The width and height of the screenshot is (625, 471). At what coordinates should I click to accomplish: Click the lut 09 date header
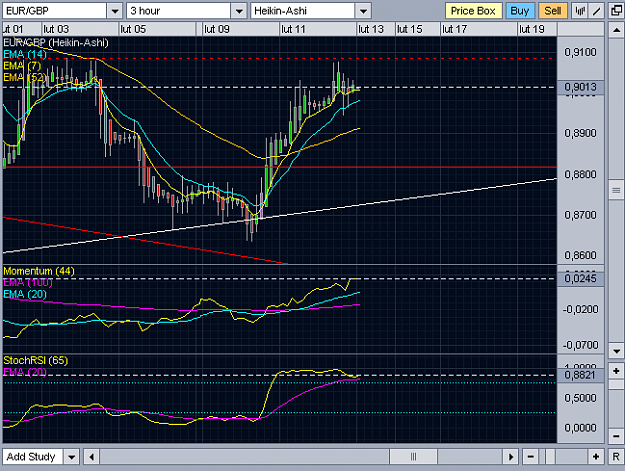pos(217,29)
